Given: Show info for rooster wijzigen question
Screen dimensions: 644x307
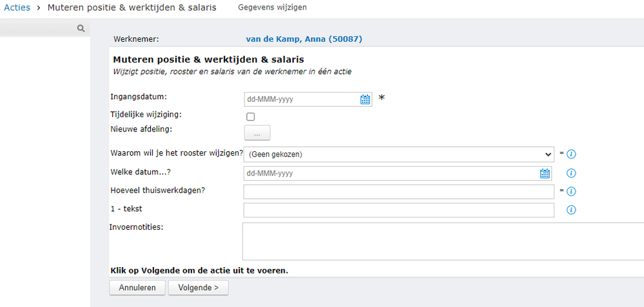Looking at the screenshot, I should point(571,154).
